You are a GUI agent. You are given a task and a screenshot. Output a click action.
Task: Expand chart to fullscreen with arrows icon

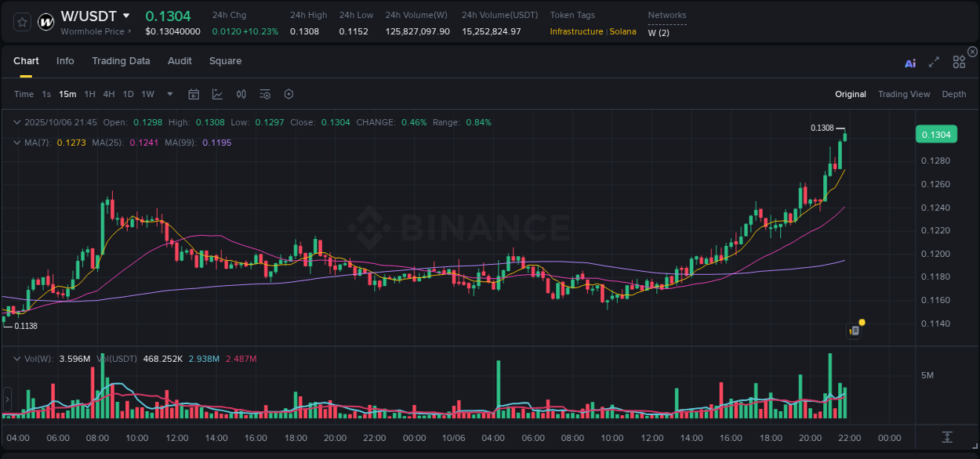933,61
